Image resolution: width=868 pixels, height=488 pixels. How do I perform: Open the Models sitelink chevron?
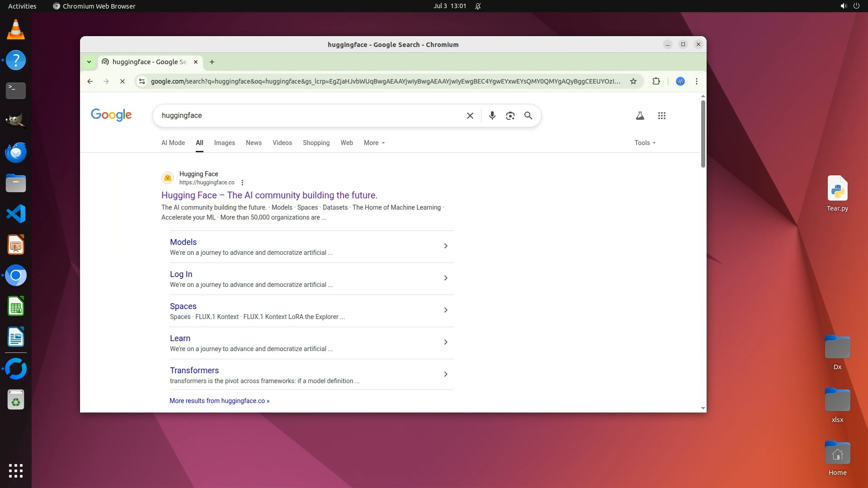tap(445, 246)
